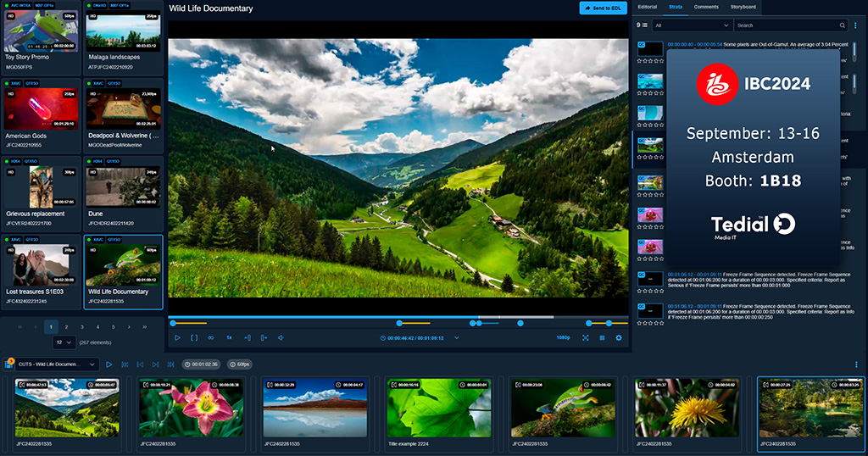The image size is (868, 456).
Task: Click Send to EDL button
Action: click(604, 8)
